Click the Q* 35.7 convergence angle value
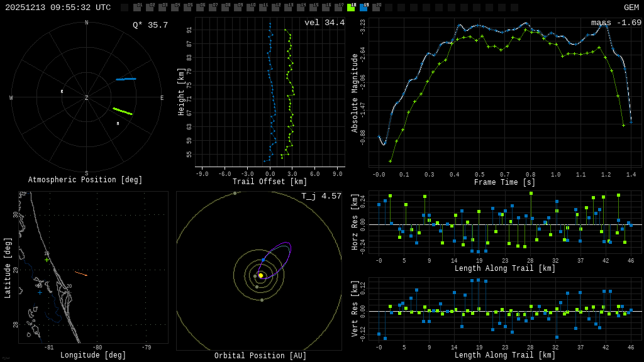The width and height of the screenshot is (644, 362). click(150, 25)
